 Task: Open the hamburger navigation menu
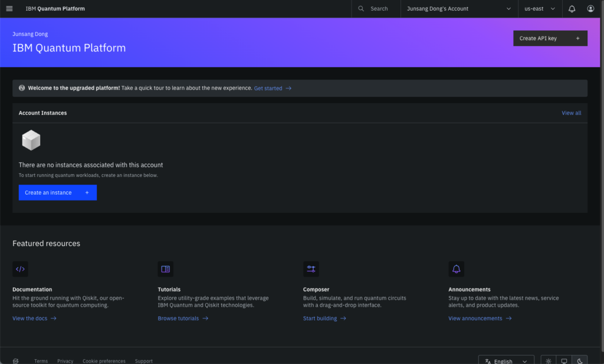pyautogui.click(x=9, y=8)
